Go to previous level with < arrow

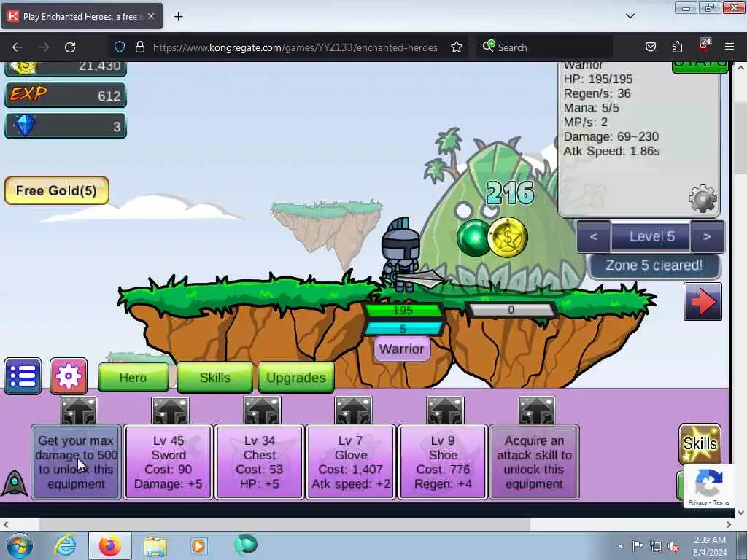click(x=594, y=236)
